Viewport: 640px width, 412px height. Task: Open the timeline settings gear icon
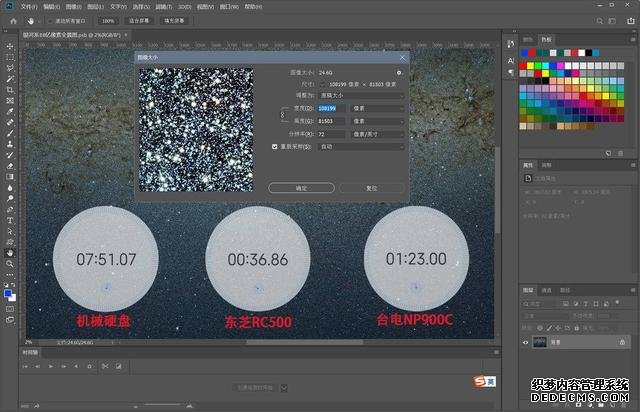[89, 366]
